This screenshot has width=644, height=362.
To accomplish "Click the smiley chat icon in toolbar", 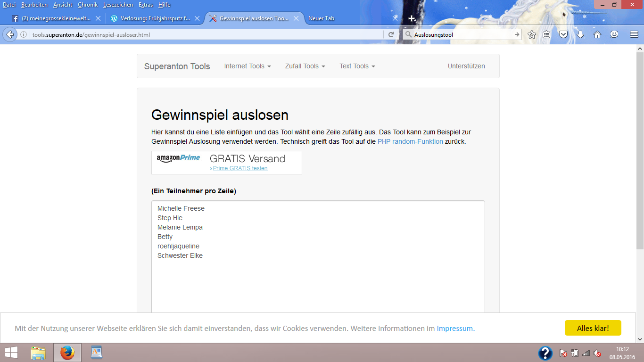I will 614,34.
